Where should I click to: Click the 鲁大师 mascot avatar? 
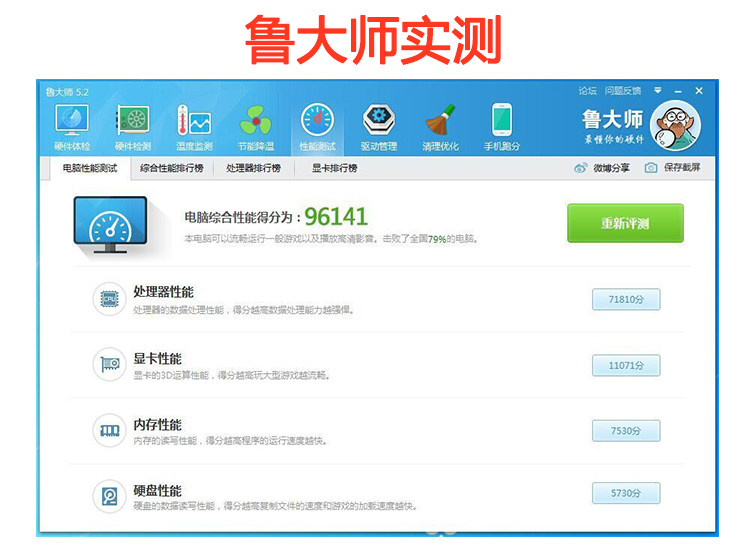(x=675, y=125)
